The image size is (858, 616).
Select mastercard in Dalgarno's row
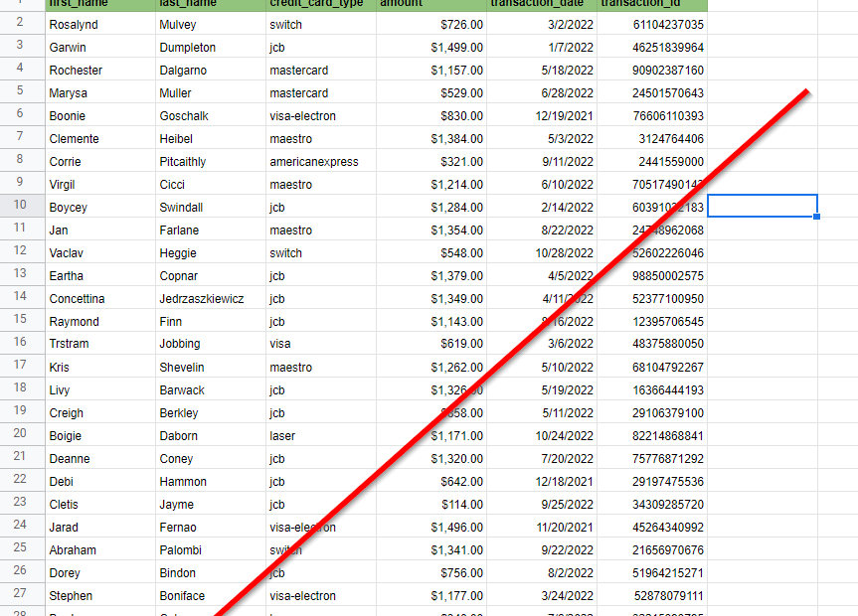321,70
